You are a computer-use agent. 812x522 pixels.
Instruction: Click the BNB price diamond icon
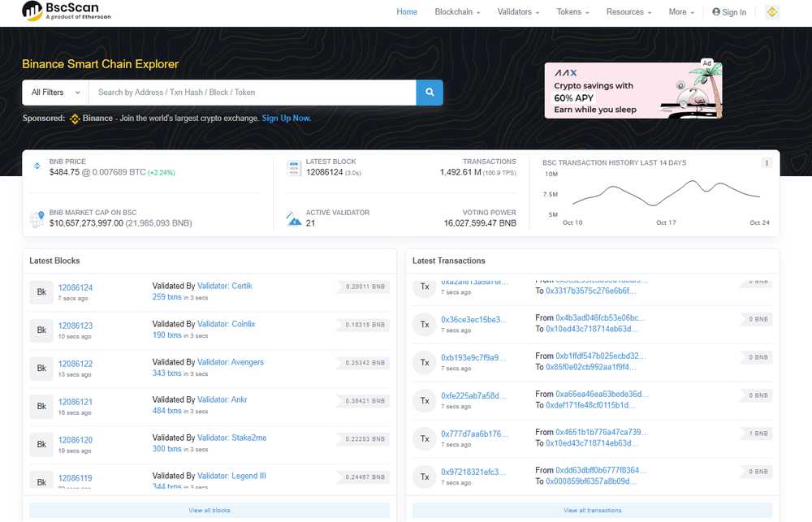point(37,166)
